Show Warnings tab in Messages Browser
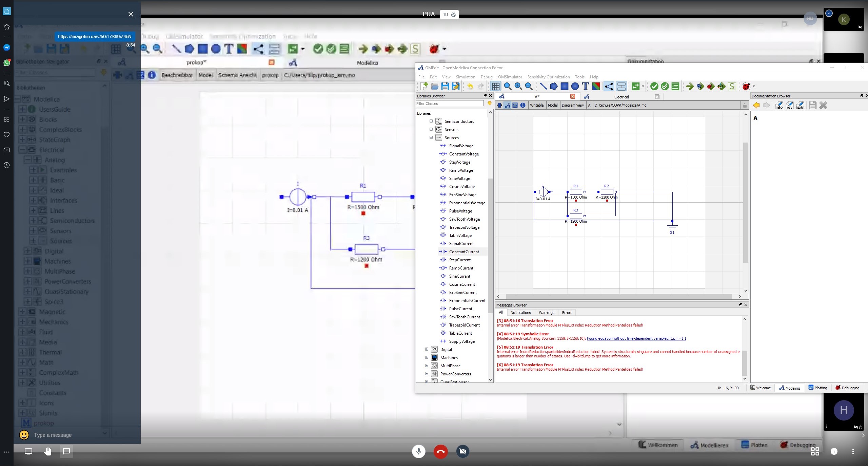Image resolution: width=868 pixels, height=466 pixels. [x=546, y=313]
